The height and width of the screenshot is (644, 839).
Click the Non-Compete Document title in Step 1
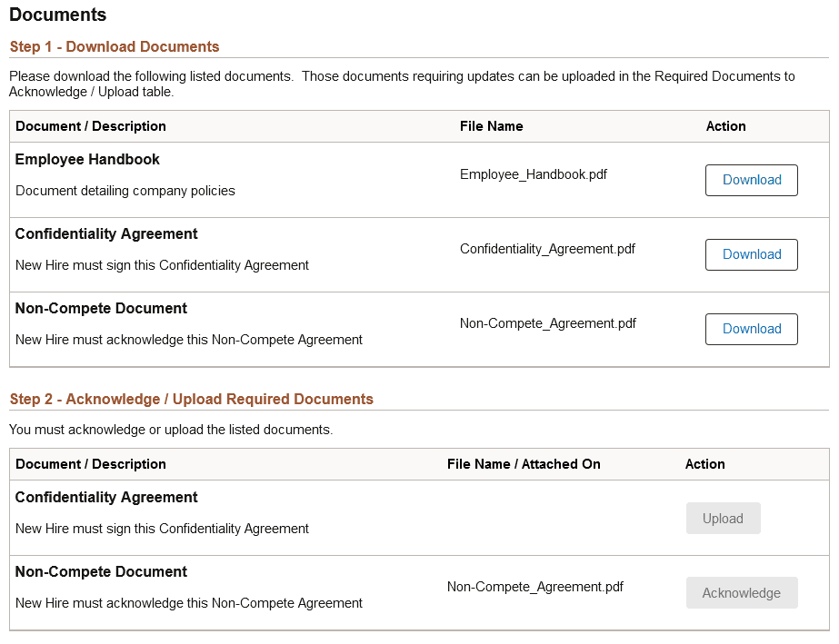(99, 308)
